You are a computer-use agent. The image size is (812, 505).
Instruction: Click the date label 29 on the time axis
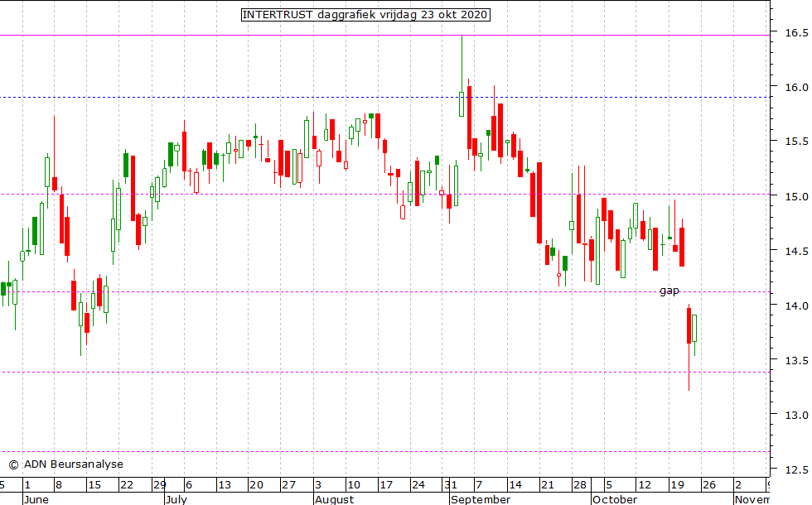[159, 485]
